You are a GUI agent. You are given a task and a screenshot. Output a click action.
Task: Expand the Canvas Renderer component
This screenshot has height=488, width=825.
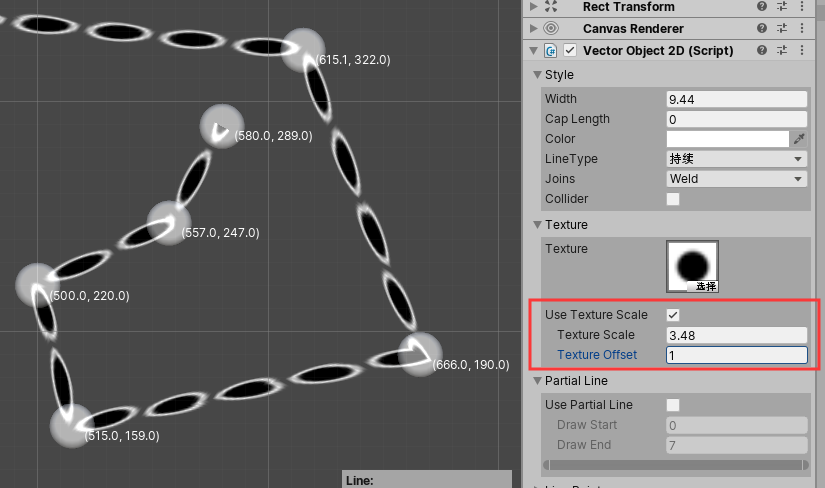point(533,29)
